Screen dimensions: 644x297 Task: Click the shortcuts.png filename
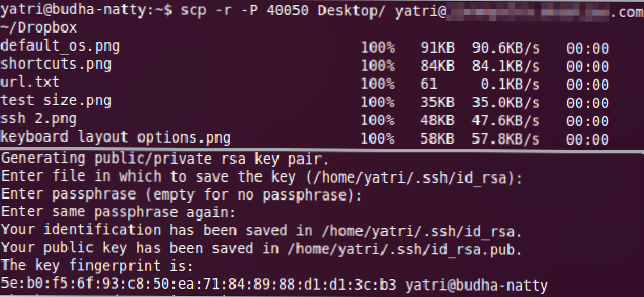click(x=56, y=65)
